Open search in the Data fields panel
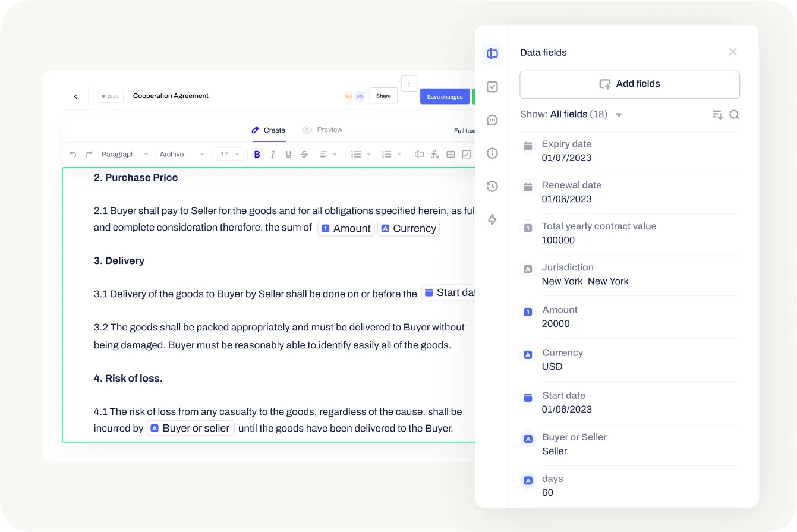Viewport: 797px width, 532px height. (735, 114)
